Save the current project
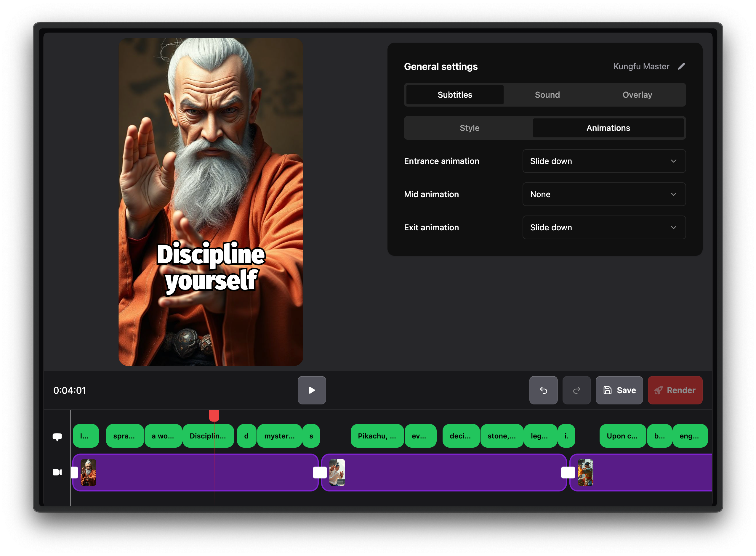The image size is (756, 556). (x=619, y=391)
